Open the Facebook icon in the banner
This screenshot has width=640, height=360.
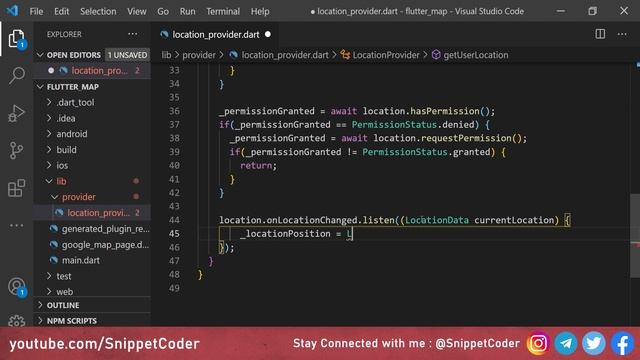(622, 343)
